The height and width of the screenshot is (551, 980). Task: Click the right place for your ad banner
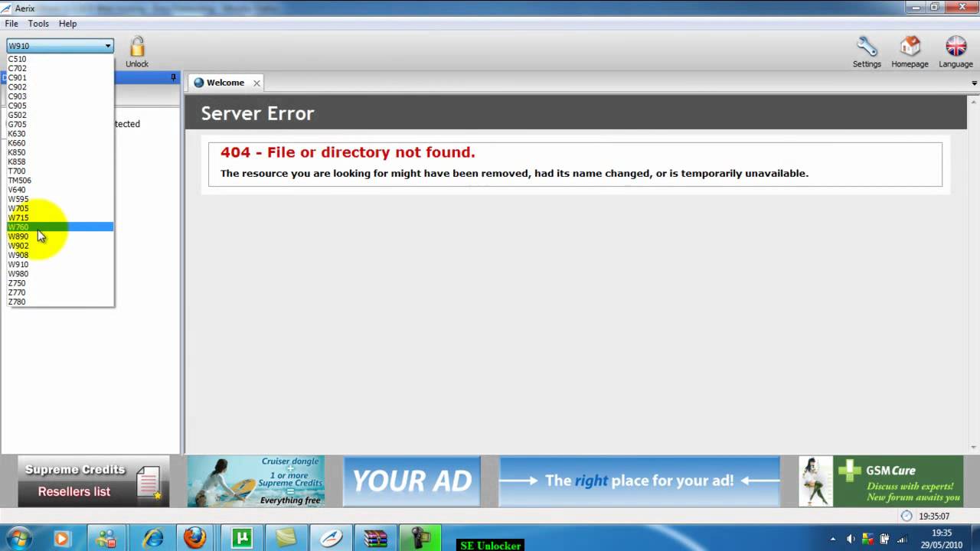point(639,481)
